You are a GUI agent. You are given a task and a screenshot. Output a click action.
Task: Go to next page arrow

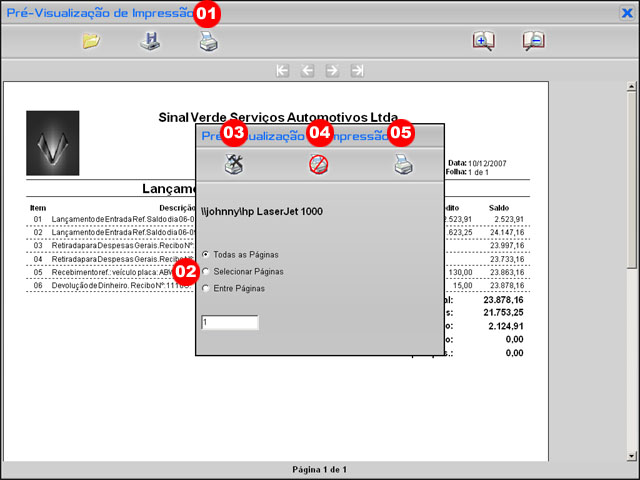click(332, 71)
